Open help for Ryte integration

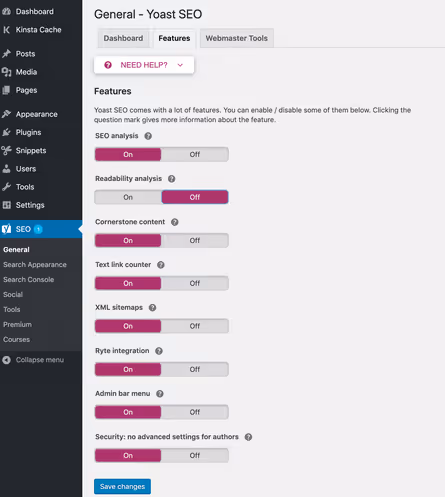(159, 351)
